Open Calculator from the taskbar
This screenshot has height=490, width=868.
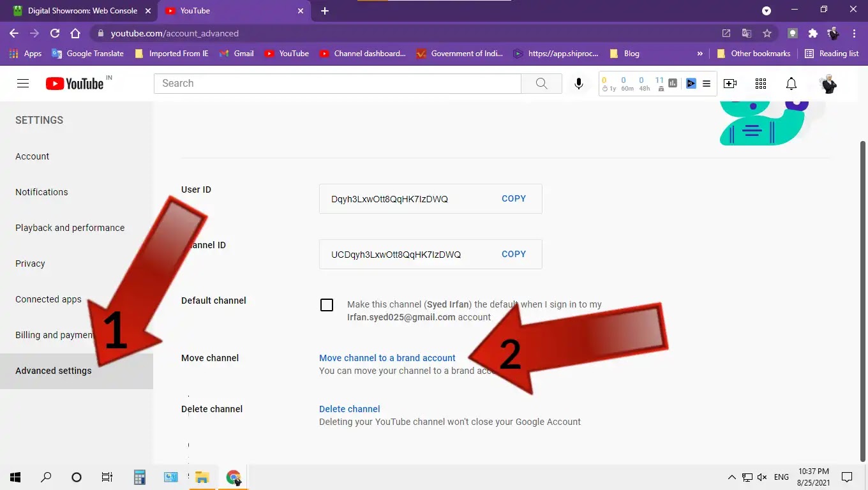[140, 477]
